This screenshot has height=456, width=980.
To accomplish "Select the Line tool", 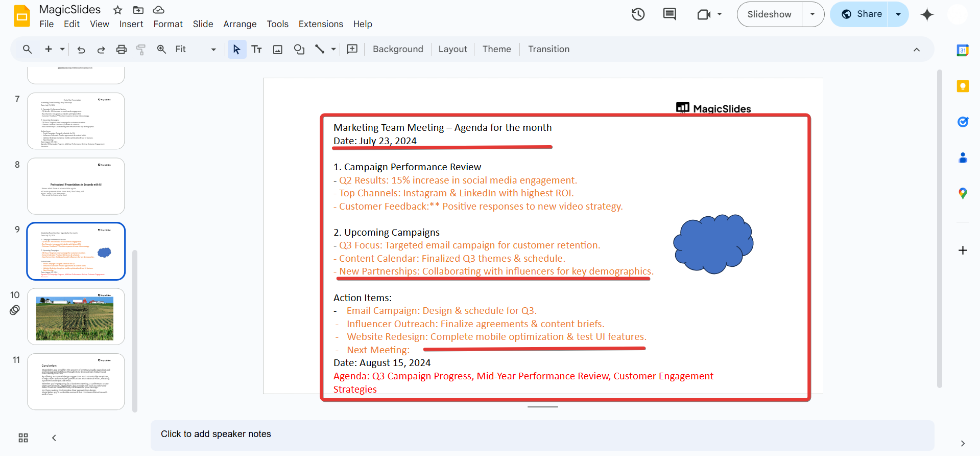I will (320, 49).
